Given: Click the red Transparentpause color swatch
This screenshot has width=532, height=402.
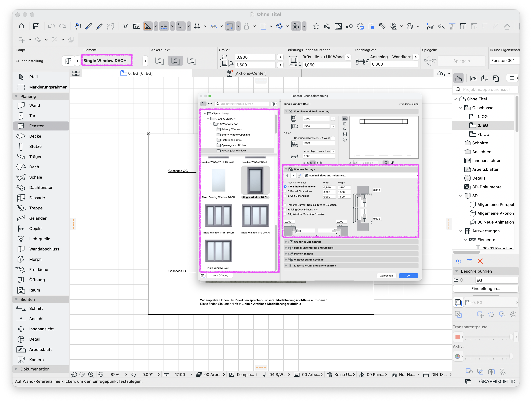Looking at the screenshot, I should (457, 337).
